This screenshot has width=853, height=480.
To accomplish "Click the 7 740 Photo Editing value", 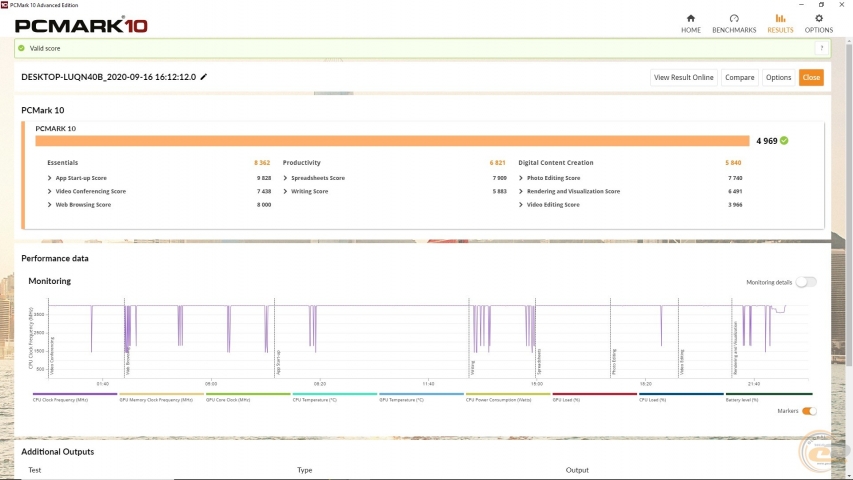I will [x=734, y=178].
